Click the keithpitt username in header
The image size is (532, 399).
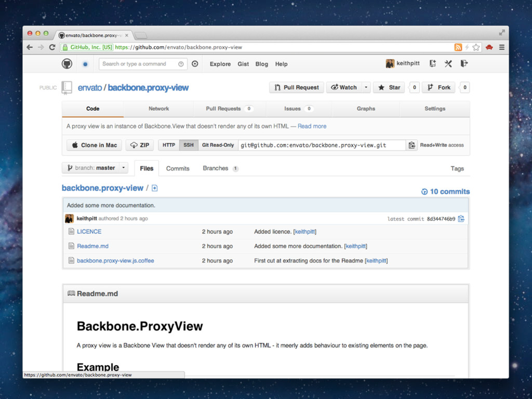[x=408, y=63]
